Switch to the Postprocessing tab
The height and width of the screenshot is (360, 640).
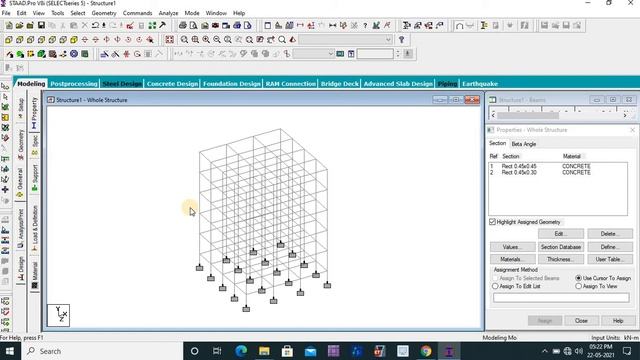click(74, 84)
